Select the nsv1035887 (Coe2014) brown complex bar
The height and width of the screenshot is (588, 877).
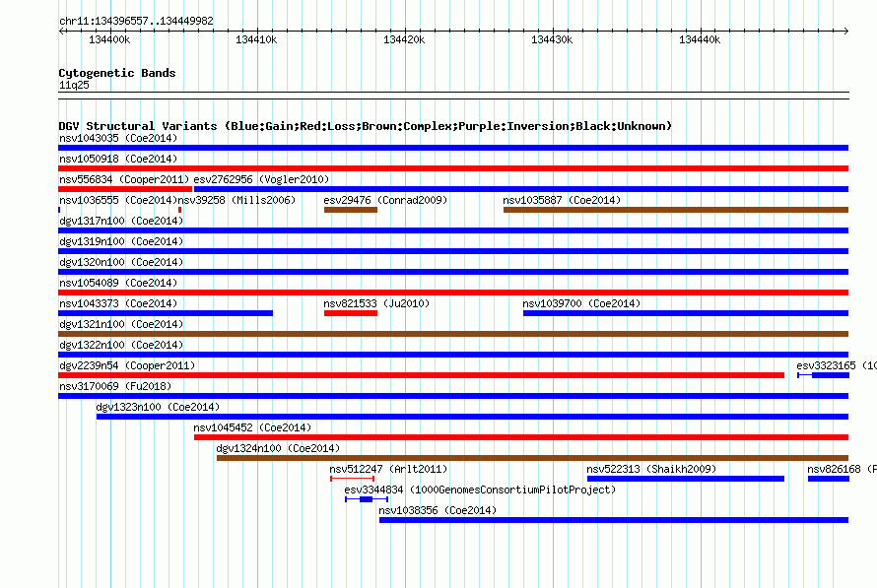click(x=676, y=210)
